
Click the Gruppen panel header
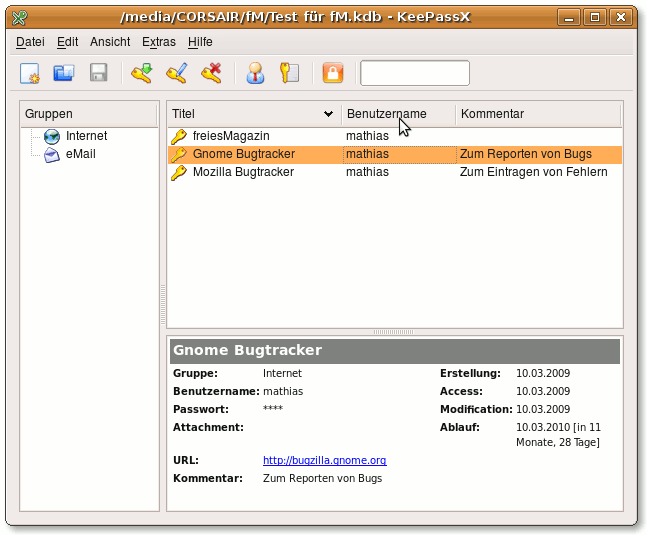[x=89, y=114]
